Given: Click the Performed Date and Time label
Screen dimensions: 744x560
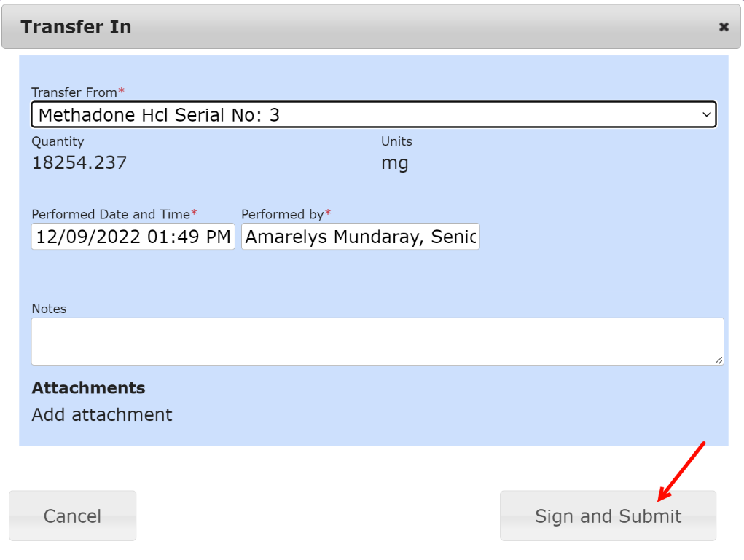Looking at the screenshot, I should pos(111,214).
